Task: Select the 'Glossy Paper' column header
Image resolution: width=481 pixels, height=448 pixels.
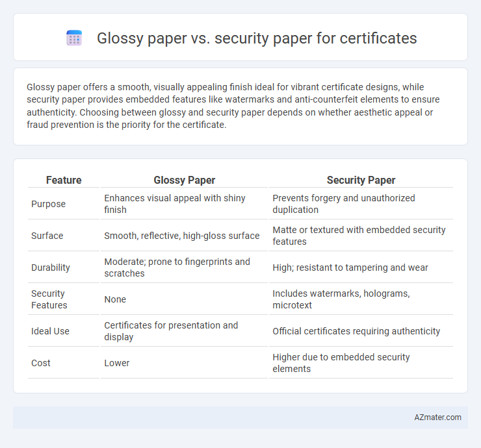Action: 185,180
